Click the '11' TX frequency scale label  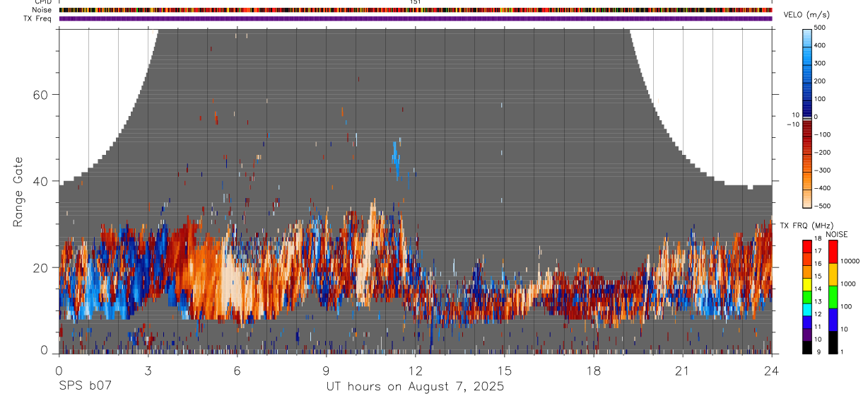click(819, 327)
